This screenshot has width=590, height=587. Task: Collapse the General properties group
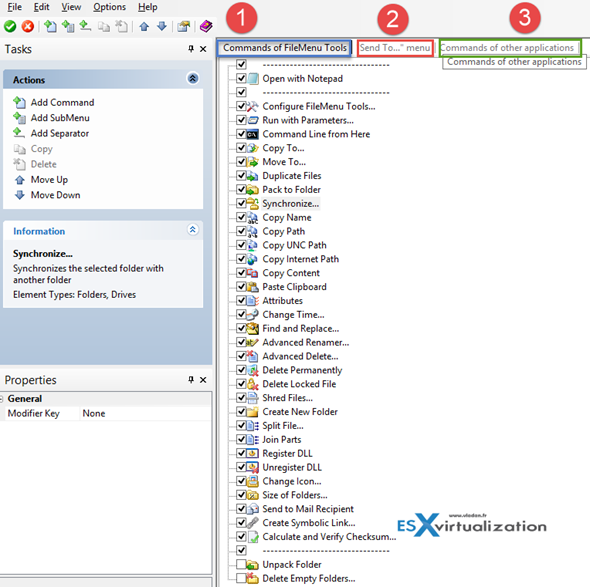2,398
